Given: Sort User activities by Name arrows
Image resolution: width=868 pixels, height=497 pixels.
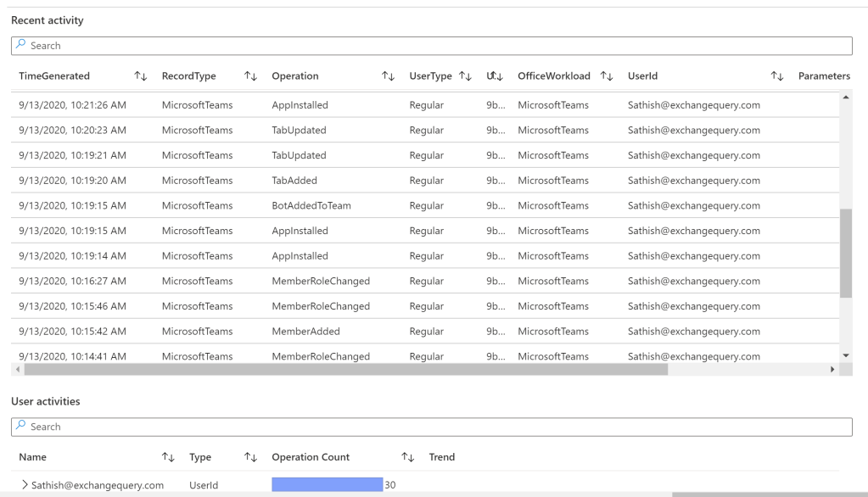Looking at the screenshot, I should (x=168, y=458).
